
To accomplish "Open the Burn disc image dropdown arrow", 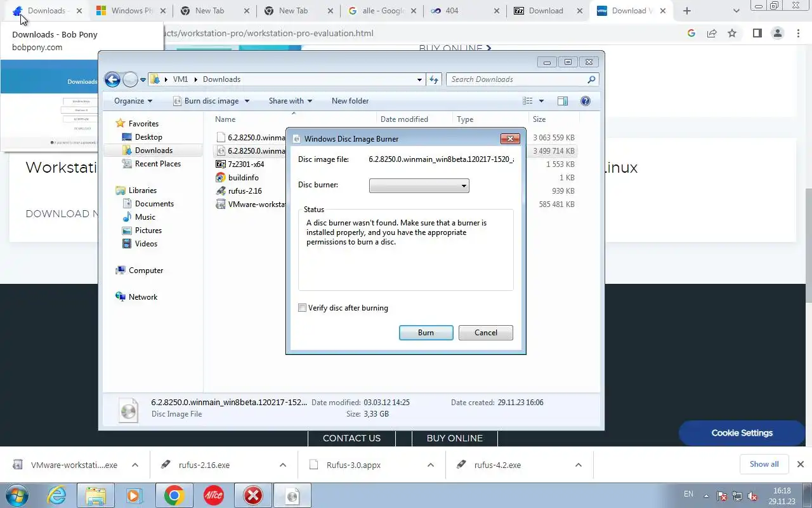I will pyautogui.click(x=247, y=101).
